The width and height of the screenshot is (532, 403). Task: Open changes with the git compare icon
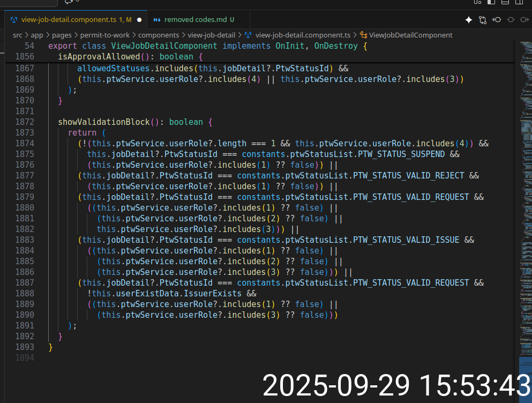click(x=483, y=20)
